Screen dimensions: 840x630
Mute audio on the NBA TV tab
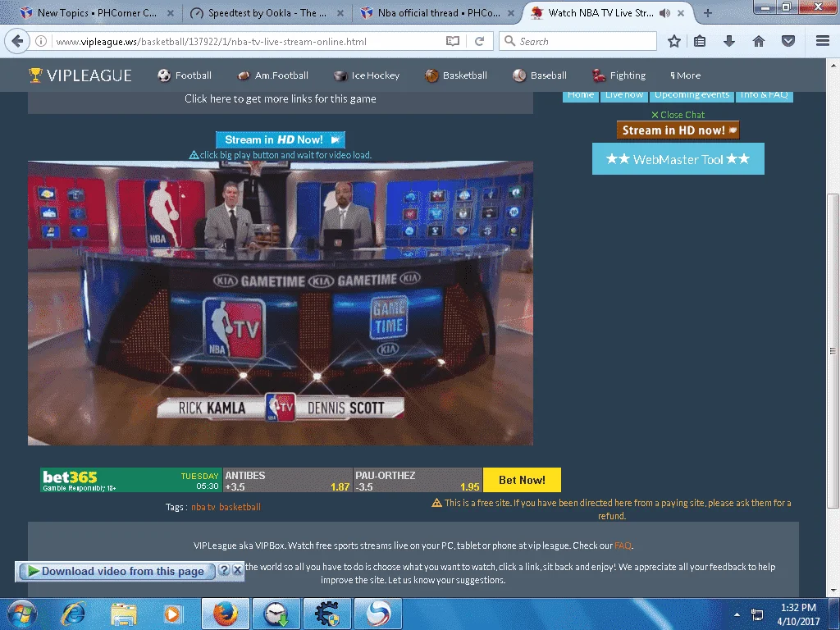tap(664, 13)
